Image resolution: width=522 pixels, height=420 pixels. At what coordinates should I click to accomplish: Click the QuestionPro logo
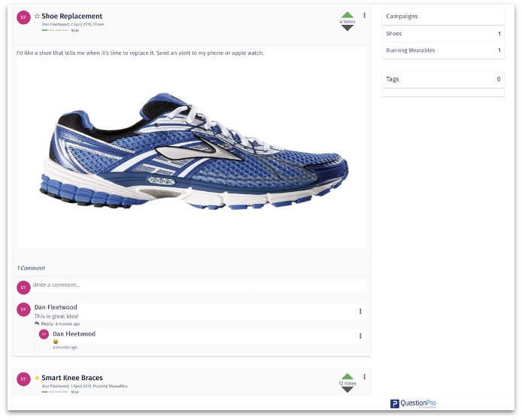click(413, 403)
